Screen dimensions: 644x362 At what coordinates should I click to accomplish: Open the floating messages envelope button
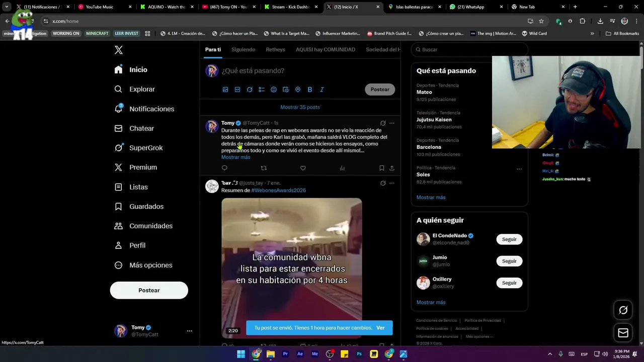(x=623, y=333)
